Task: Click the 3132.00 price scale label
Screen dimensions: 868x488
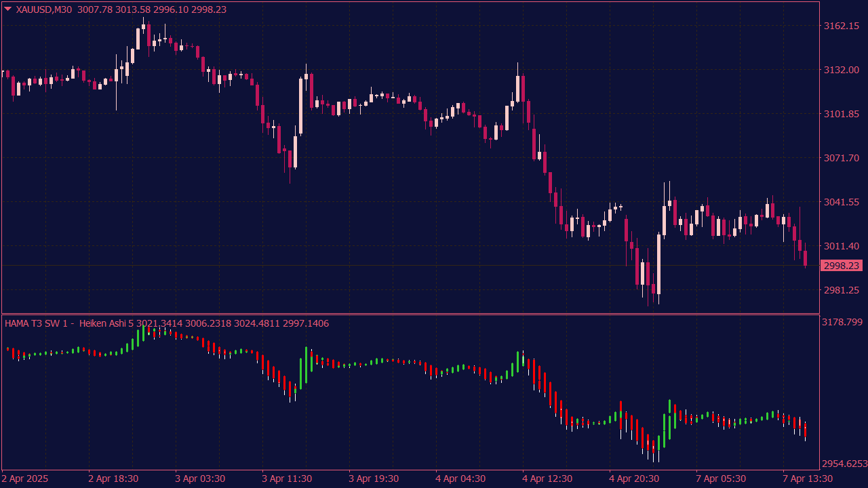Action: pyautogui.click(x=841, y=70)
